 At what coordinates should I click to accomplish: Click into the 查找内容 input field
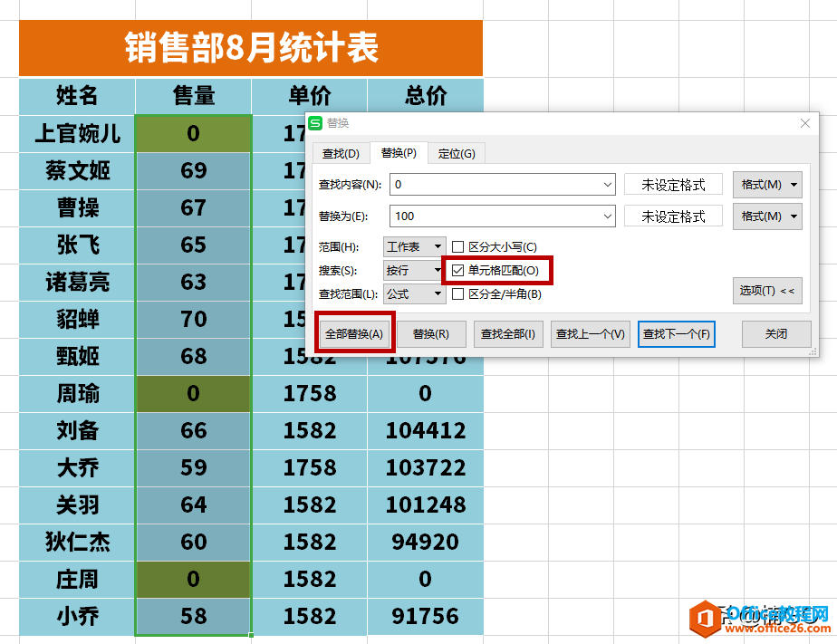point(495,185)
